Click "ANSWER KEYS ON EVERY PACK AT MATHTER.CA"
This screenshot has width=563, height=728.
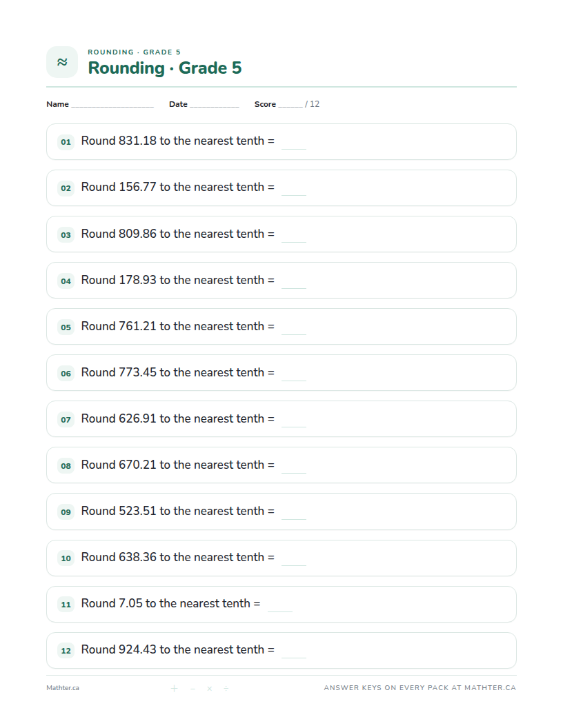(x=420, y=687)
